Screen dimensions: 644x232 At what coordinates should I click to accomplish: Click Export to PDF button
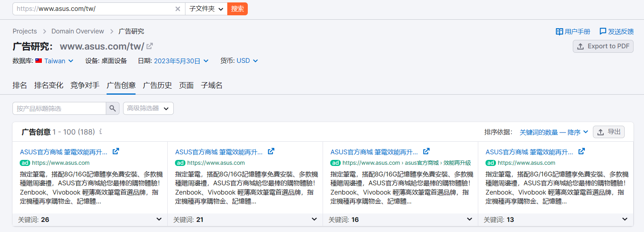[603, 46]
